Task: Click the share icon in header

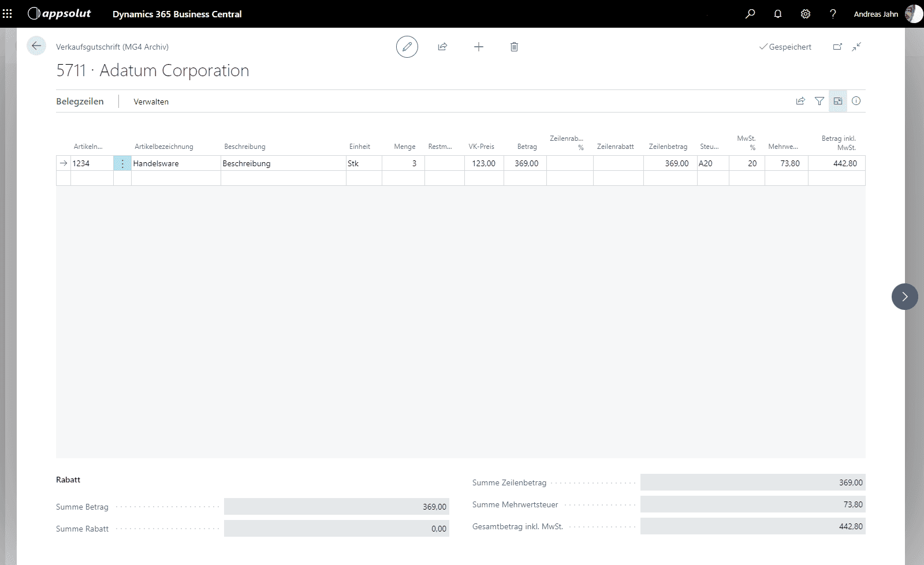Action: click(443, 47)
